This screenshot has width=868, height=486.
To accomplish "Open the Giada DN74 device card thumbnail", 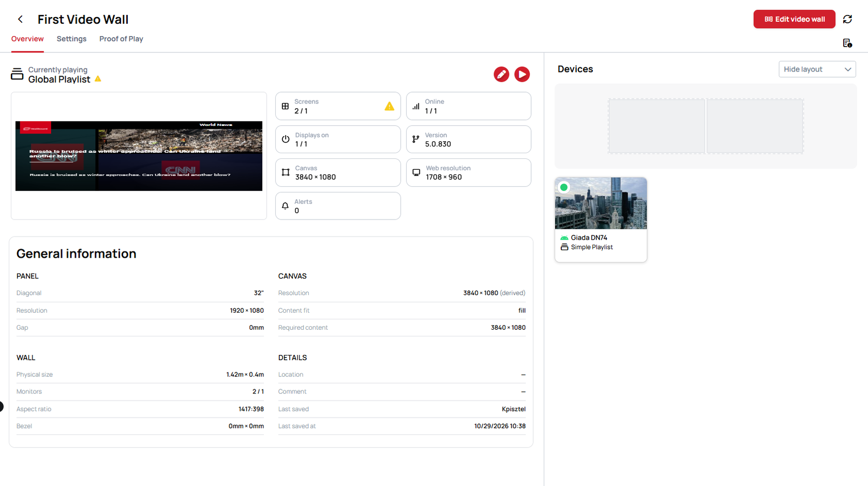I will coord(601,203).
